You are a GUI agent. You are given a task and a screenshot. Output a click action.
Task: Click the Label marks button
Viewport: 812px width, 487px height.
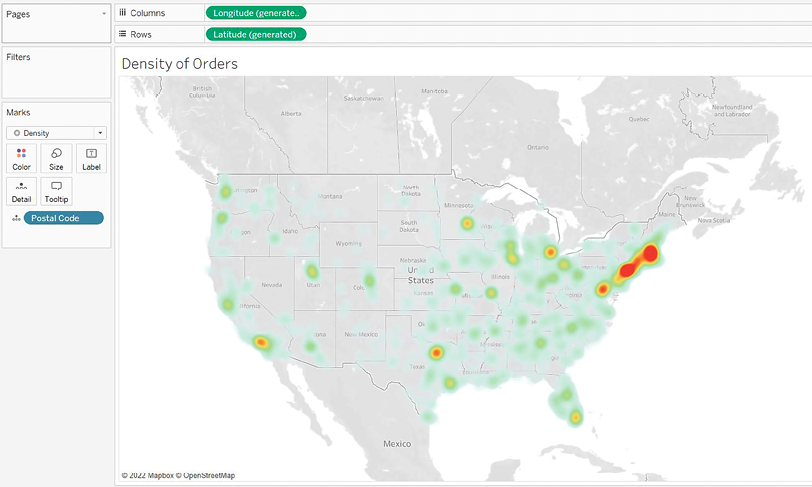(91, 158)
